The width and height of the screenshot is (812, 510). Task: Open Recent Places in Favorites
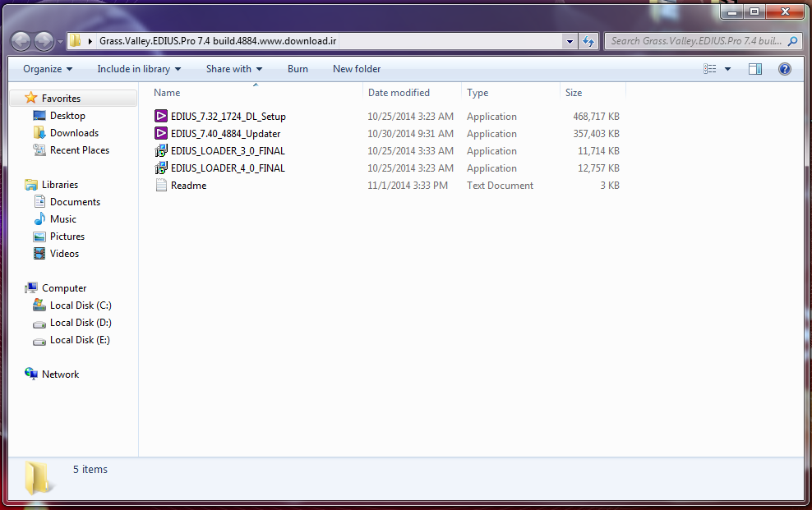(x=80, y=150)
